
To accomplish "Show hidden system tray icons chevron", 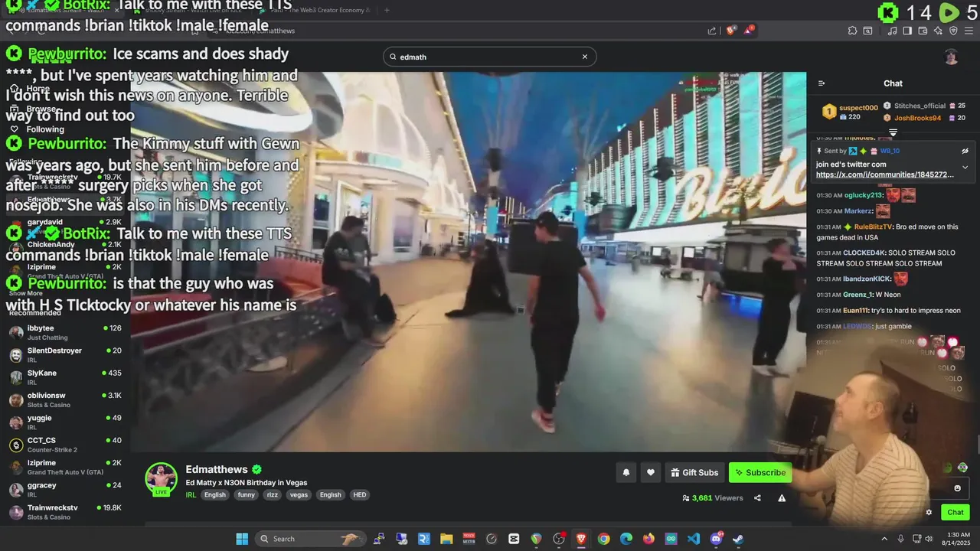I will [x=884, y=539].
